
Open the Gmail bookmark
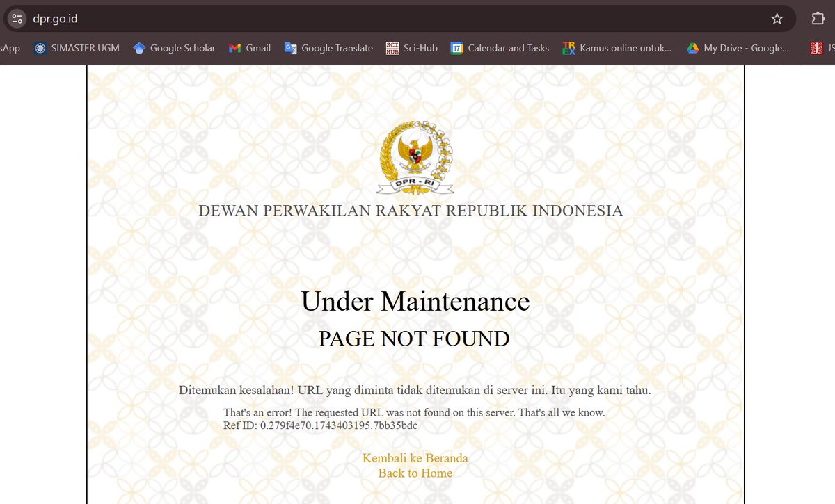(249, 48)
